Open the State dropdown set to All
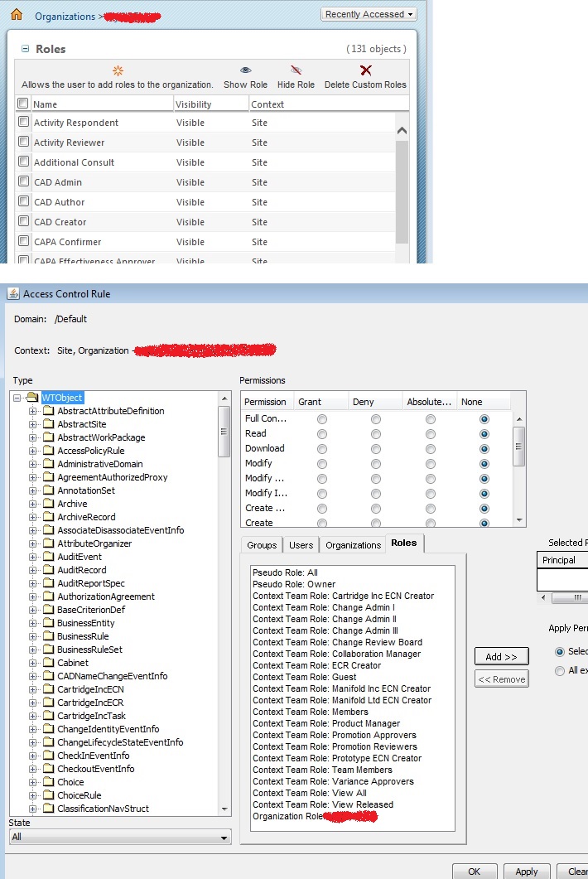The image size is (588, 879). click(119, 838)
